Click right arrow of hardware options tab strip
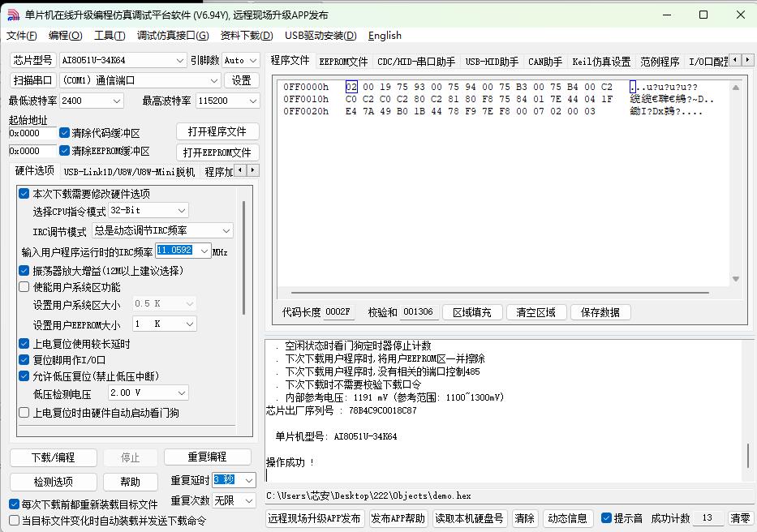This screenshot has width=757, height=532. tap(252, 170)
